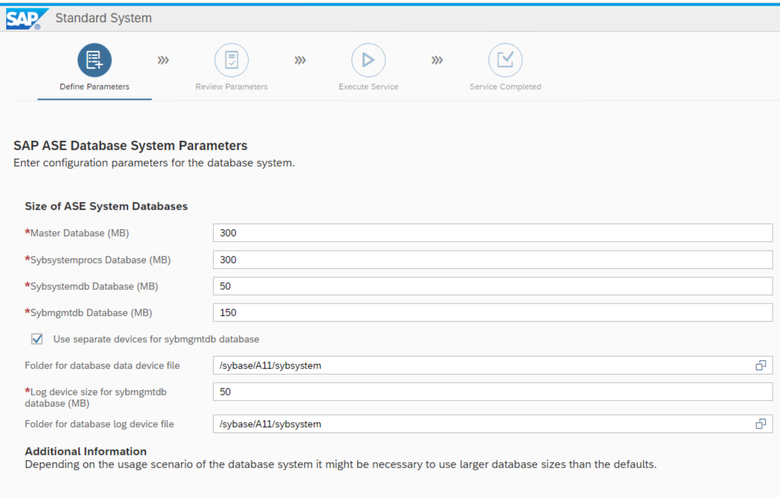Click the SAP logo
The image size is (780, 497).
(26, 19)
